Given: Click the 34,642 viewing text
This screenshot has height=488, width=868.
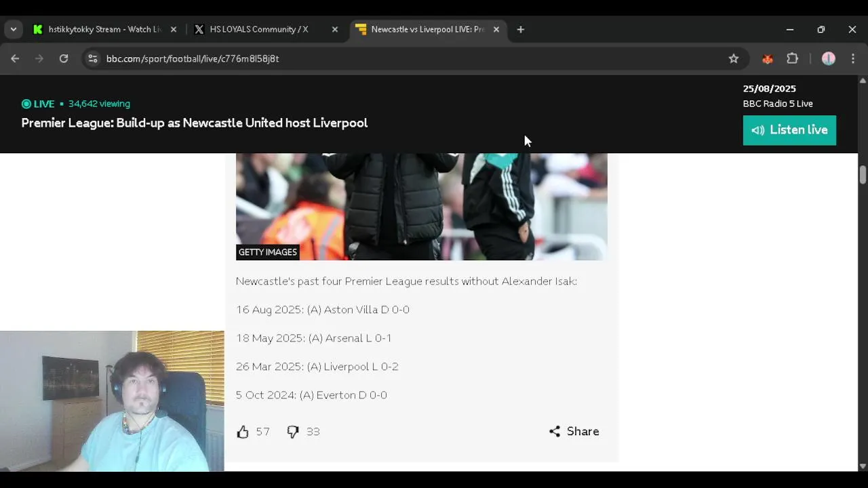Looking at the screenshot, I should pyautogui.click(x=99, y=104).
